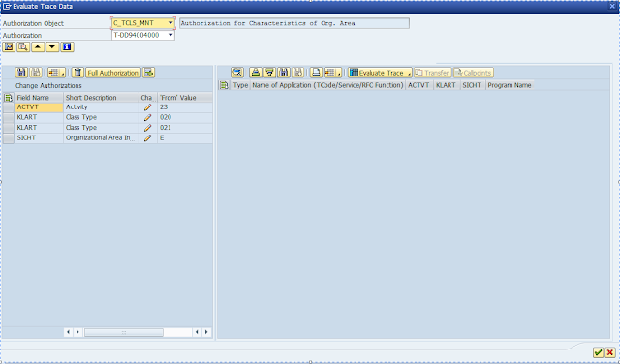This screenshot has height=364, width=620.
Task: Click the print icon in the trace toolbar
Action: [316, 73]
